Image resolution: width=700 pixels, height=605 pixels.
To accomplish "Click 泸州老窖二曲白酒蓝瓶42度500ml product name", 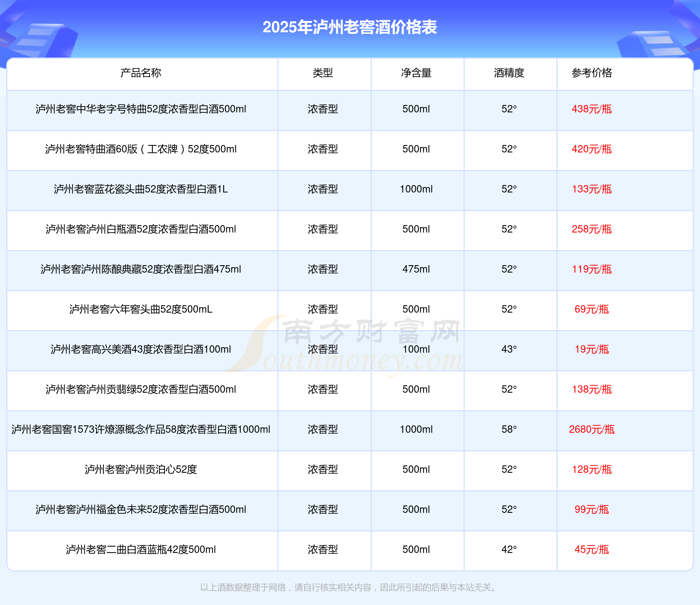I will (141, 549).
